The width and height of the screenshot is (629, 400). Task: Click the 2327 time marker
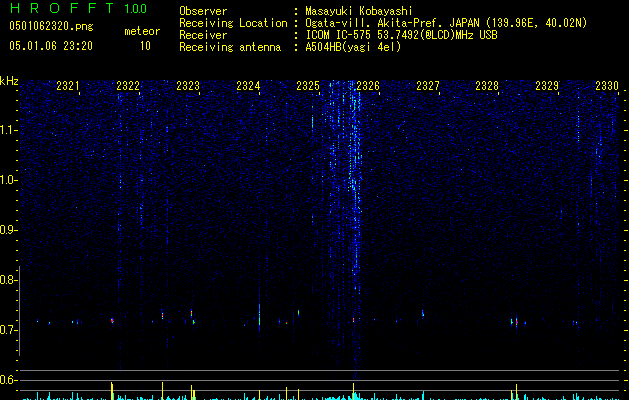[428, 86]
